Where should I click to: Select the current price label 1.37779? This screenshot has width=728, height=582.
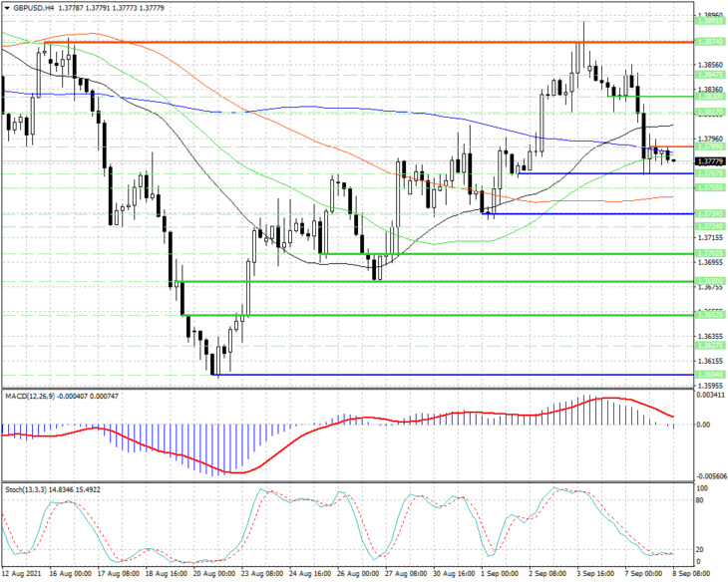[x=709, y=161]
